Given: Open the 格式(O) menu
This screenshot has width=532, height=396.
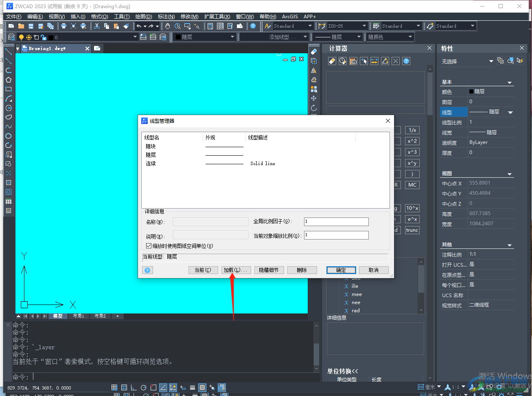Looking at the screenshot, I should (100, 17).
